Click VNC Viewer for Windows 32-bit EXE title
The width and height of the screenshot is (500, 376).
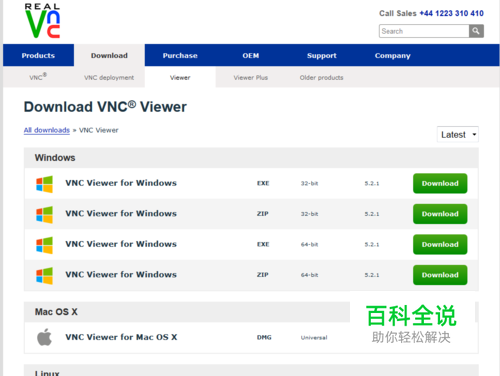(121, 183)
